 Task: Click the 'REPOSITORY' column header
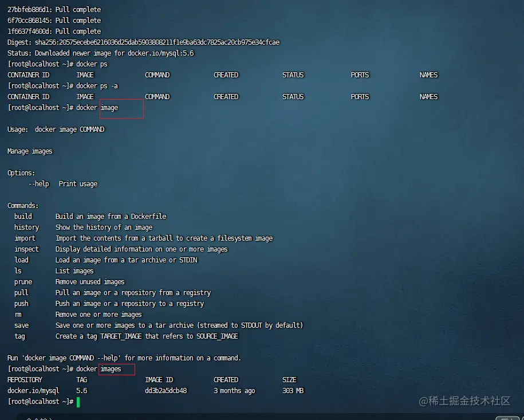pos(25,380)
